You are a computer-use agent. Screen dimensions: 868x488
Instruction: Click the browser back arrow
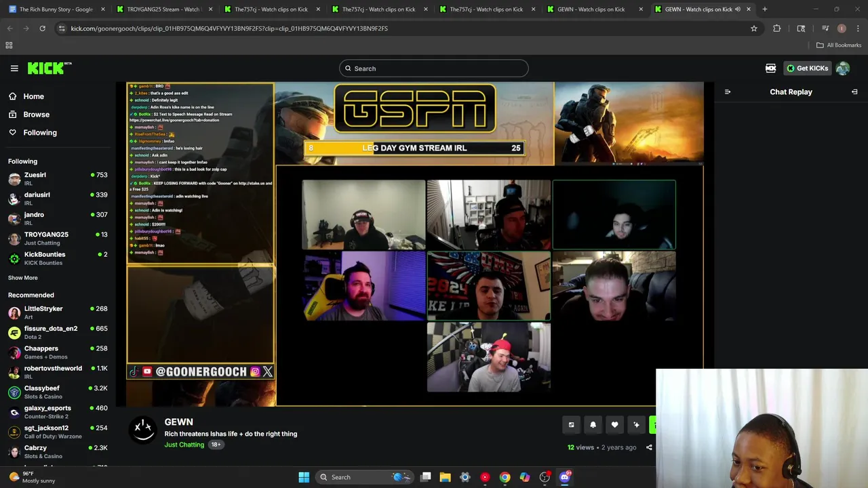(10, 28)
